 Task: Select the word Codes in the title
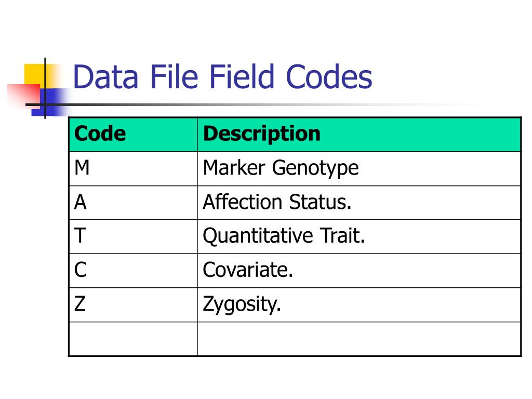[x=330, y=77]
